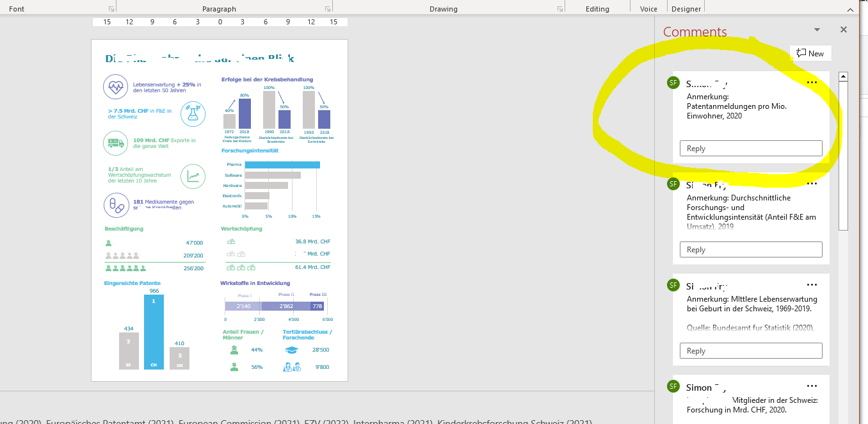The height and width of the screenshot is (424, 868).
Task: Collapse the ribbon with the chevron
Action: coord(850,9)
